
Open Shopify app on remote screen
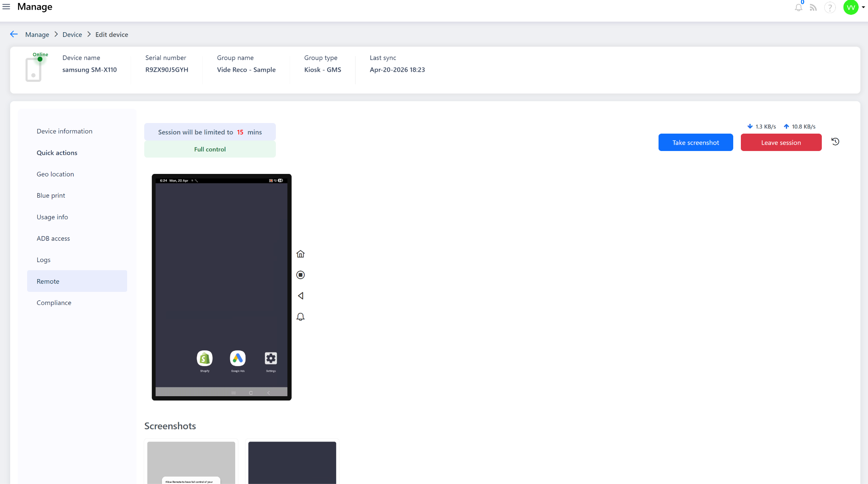205,359
